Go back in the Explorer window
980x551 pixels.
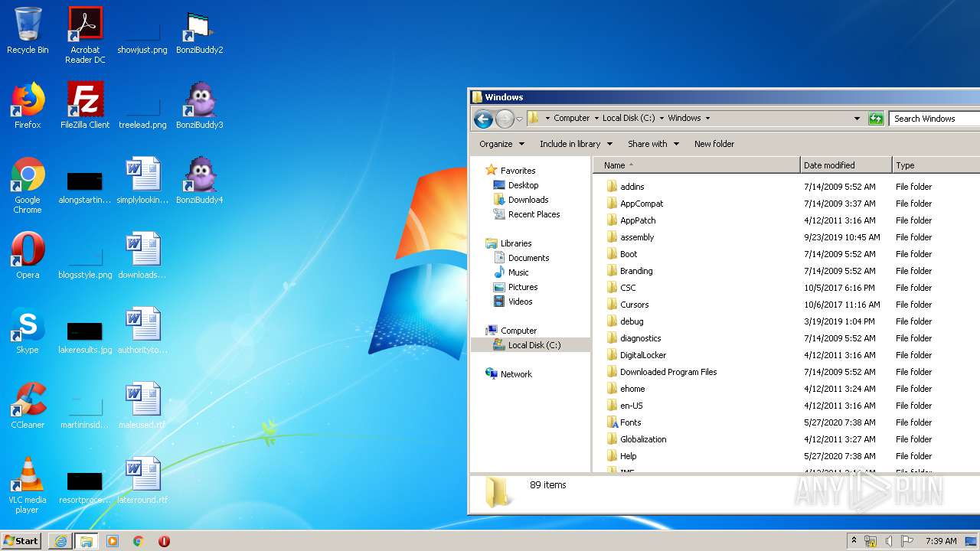pyautogui.click(x=483, y=119)
